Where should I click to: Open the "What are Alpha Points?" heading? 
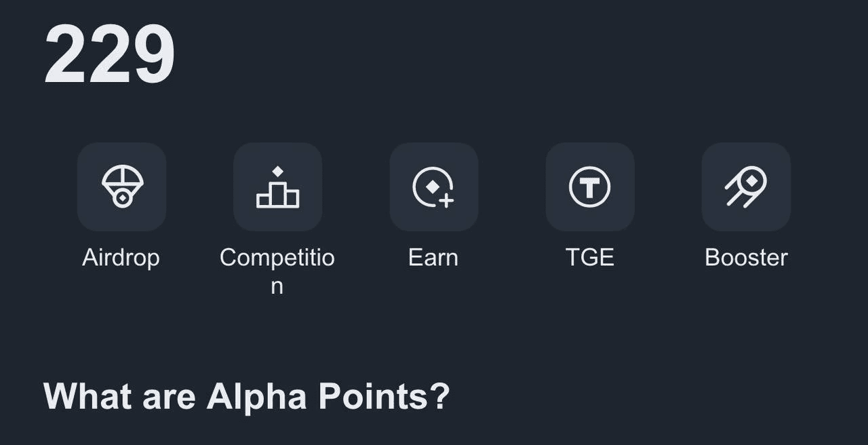pos(246,396)
